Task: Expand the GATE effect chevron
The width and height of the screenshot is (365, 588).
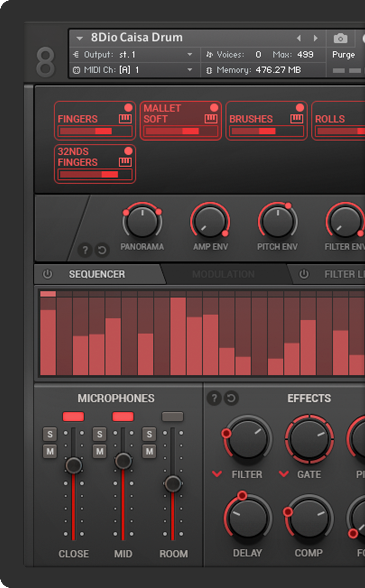Action: (x=284, y=474)
